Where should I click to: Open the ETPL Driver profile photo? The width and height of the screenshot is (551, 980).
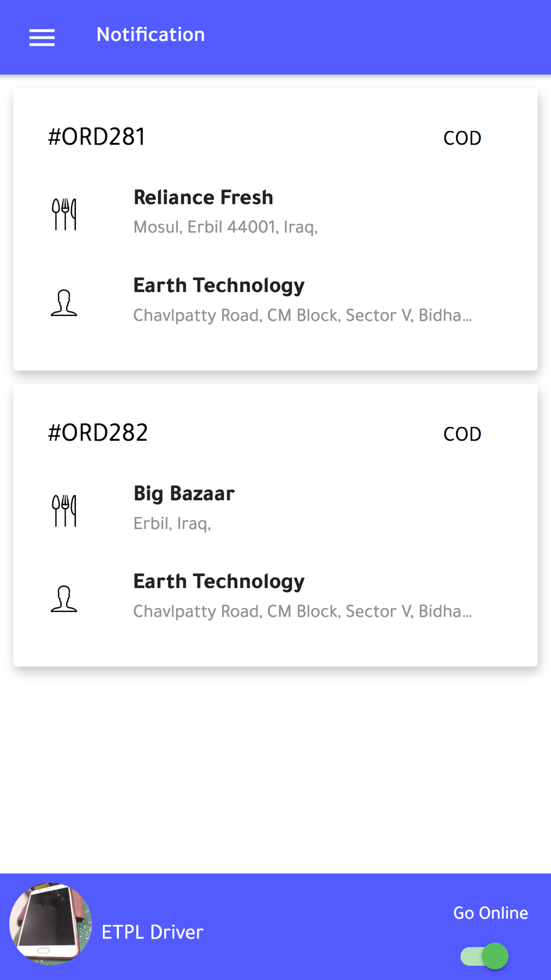click(51, 924)
